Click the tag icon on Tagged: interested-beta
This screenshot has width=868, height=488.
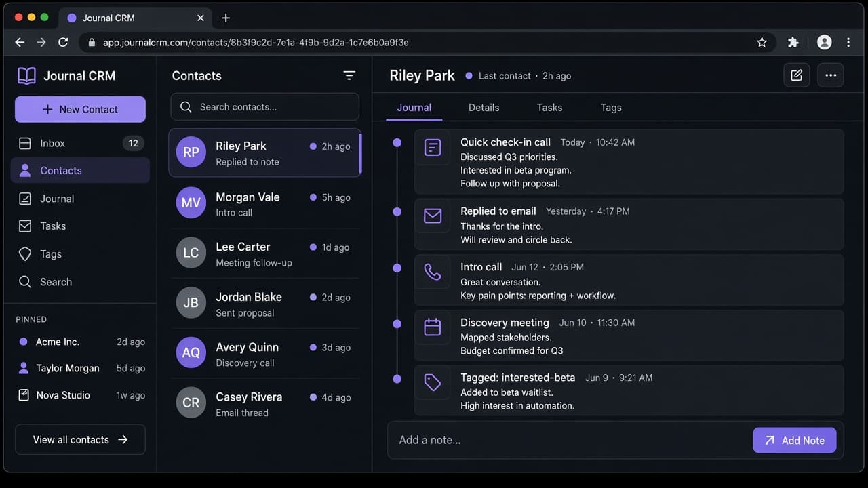tap(433, 383)
